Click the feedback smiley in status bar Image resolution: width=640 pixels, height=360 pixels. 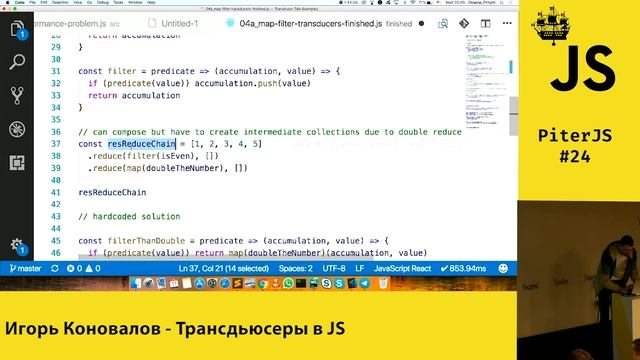pyautogui.click(x=503, y=268)
